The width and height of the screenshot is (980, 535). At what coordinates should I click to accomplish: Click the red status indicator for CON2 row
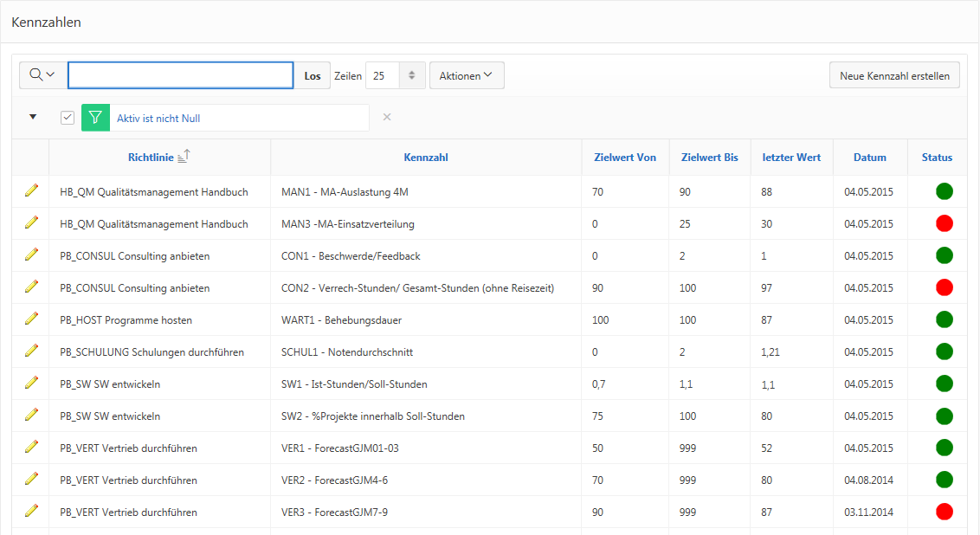click(x=944, y=287)
